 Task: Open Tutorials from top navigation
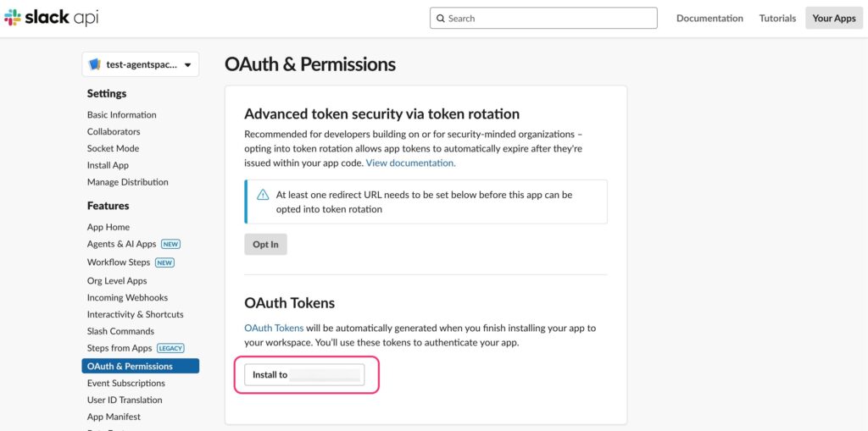pos(777,19)
